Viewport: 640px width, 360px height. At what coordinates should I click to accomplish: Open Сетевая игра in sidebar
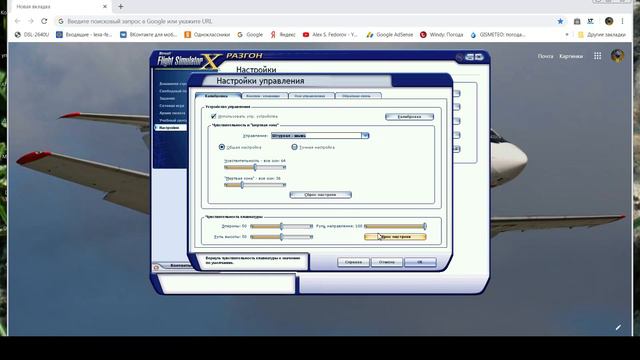pos(171,106)
